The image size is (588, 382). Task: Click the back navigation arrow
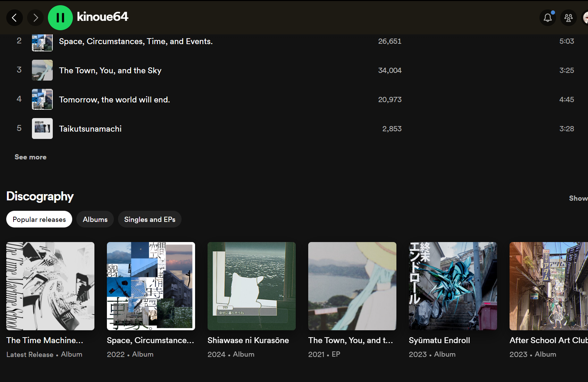(x=15, y=18)
